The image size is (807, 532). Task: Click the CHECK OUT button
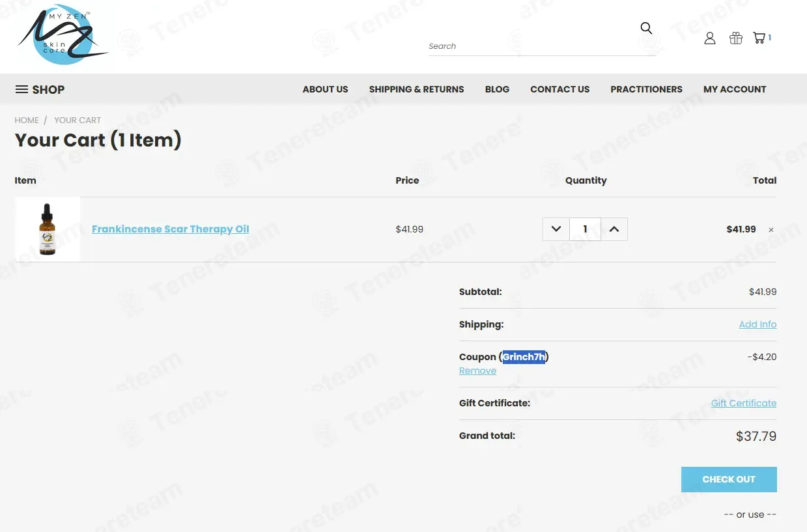tap(729, 479)
